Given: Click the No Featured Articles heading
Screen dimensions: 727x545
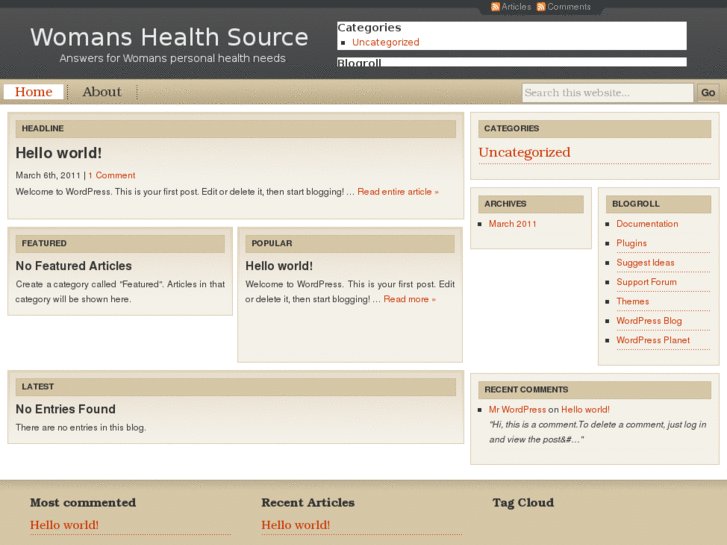Looking at the screenshot, I should 74,266.
